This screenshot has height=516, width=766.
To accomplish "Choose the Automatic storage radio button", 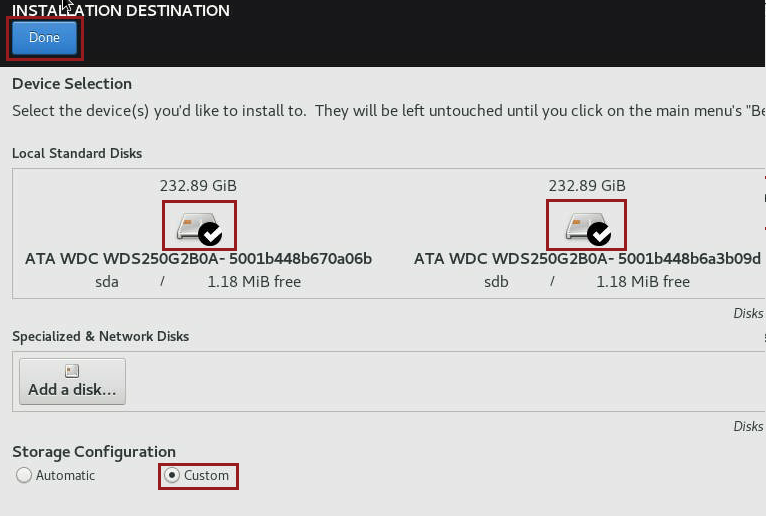I will coord(23,475).
